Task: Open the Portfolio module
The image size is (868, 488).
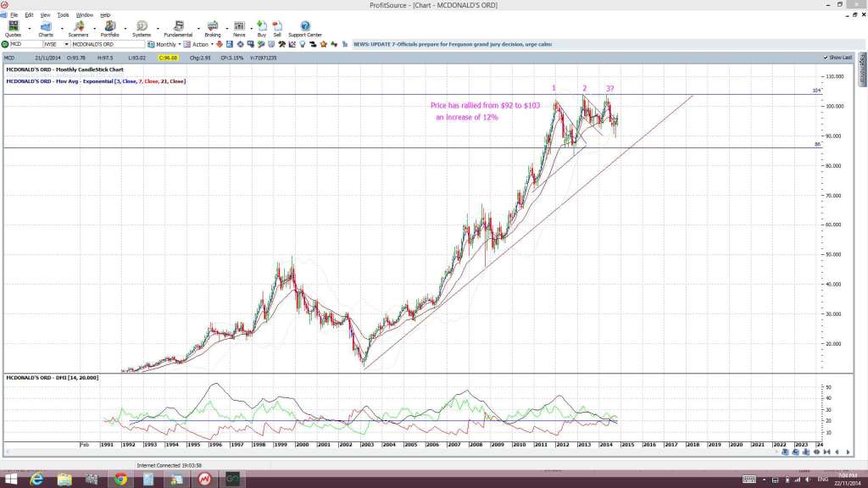Action: coord(109,29)
